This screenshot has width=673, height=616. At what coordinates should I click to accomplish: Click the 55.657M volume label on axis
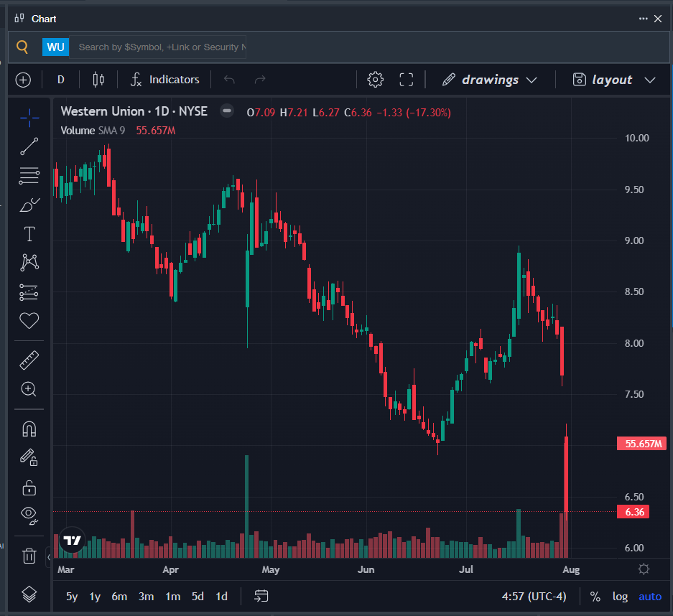pyautogui.click(x=641, y=444)
